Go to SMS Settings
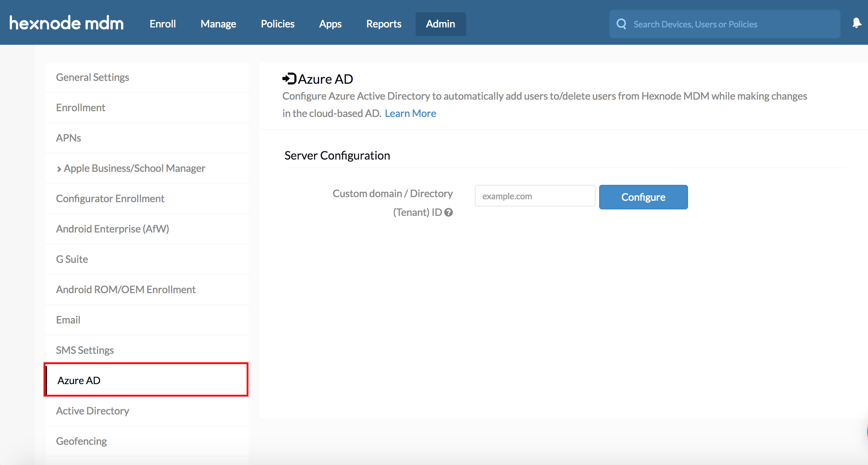This screenshot has height=465, width=868. 147,350
